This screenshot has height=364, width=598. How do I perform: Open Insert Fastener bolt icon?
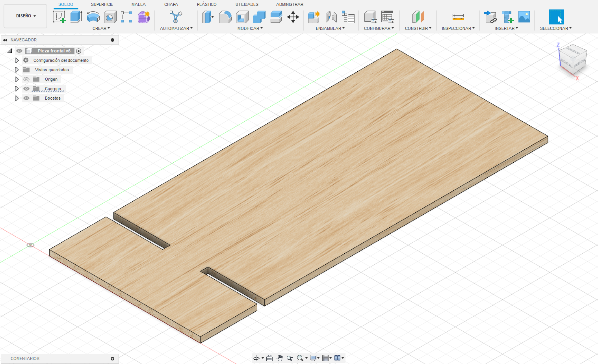507,17
